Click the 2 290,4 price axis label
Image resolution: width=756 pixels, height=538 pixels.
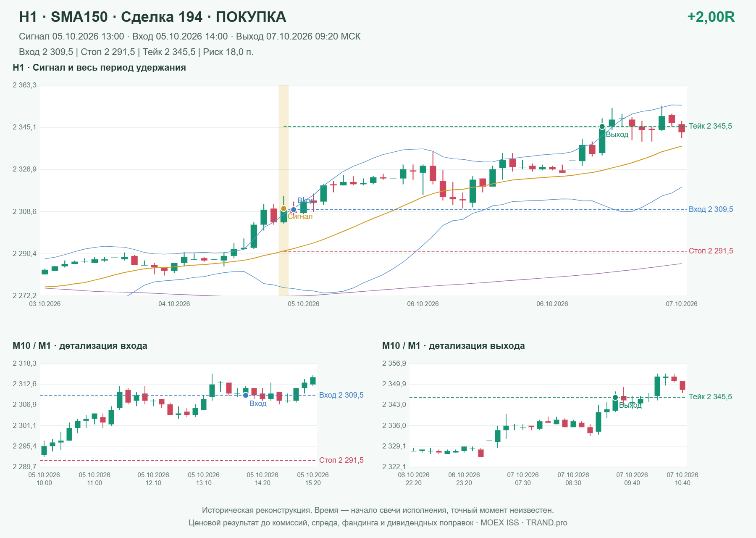pos(24,253)
